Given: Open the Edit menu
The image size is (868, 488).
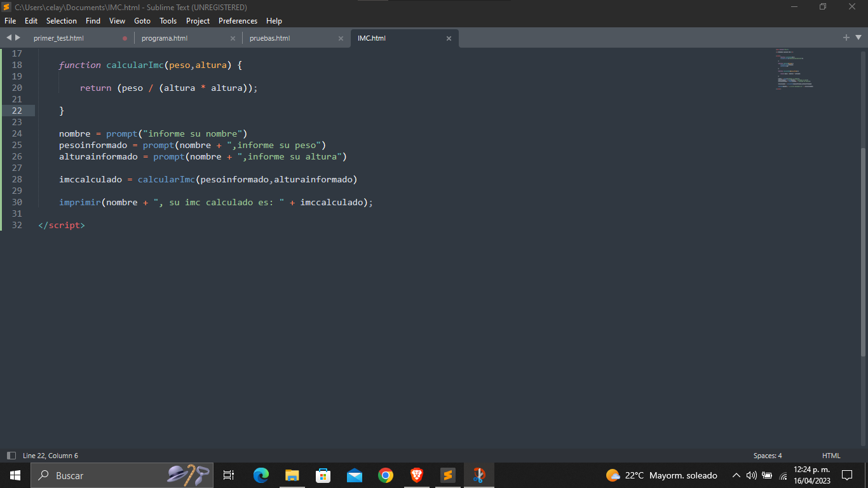Looking at the screenshot, I should [31, 21].
